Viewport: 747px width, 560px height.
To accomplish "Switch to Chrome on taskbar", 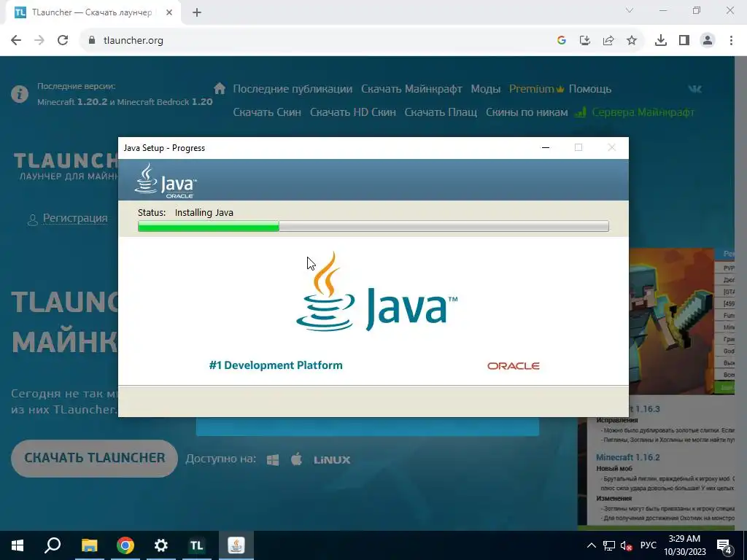I will [125, 545].
